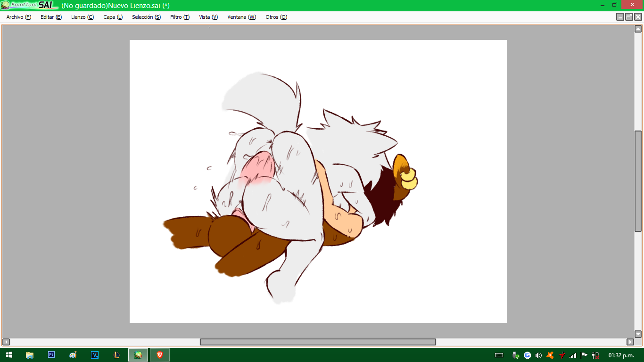Switch to the Brave browser taskbar button

point(160,355)
